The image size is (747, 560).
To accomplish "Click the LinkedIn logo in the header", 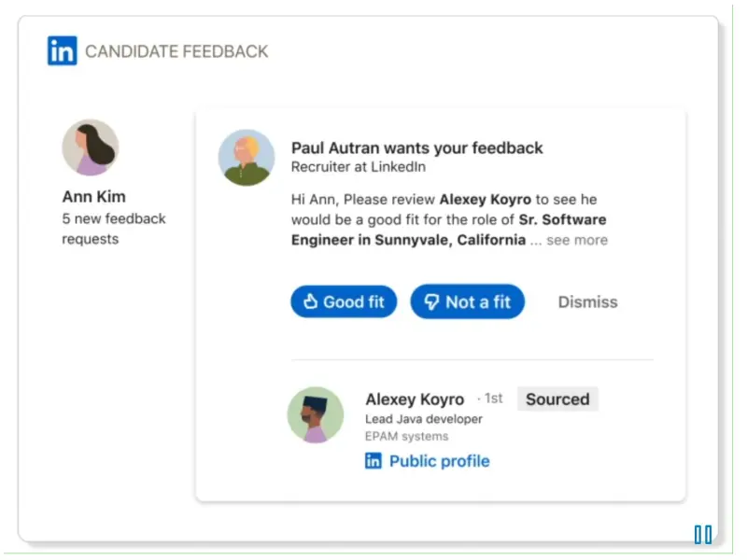I will [63, 51].
